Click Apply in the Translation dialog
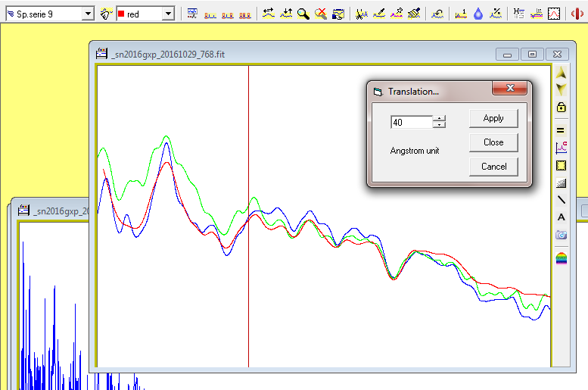This screenshot has width=588, height=390. coord(493,118)
